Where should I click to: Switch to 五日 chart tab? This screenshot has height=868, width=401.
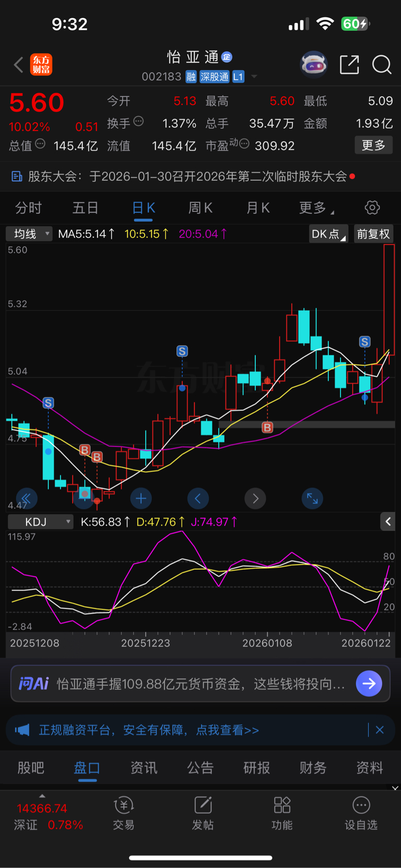(x=85, y=208)
